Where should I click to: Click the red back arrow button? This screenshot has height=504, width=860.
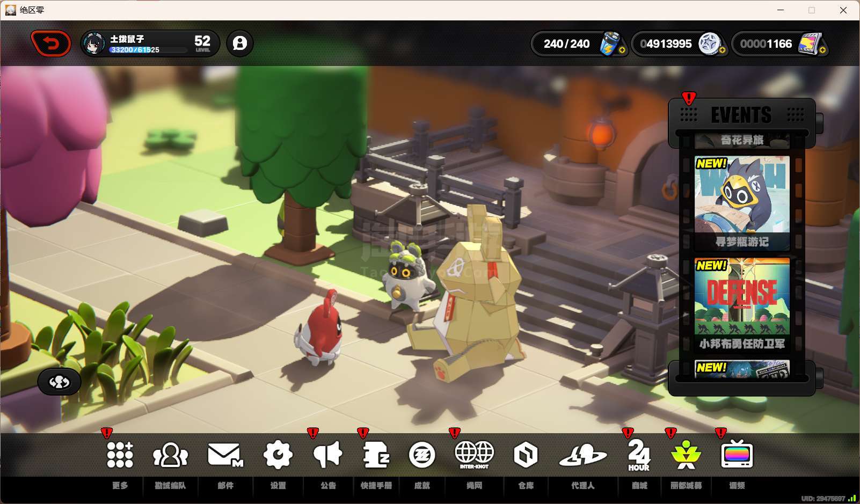coord(51,43)
